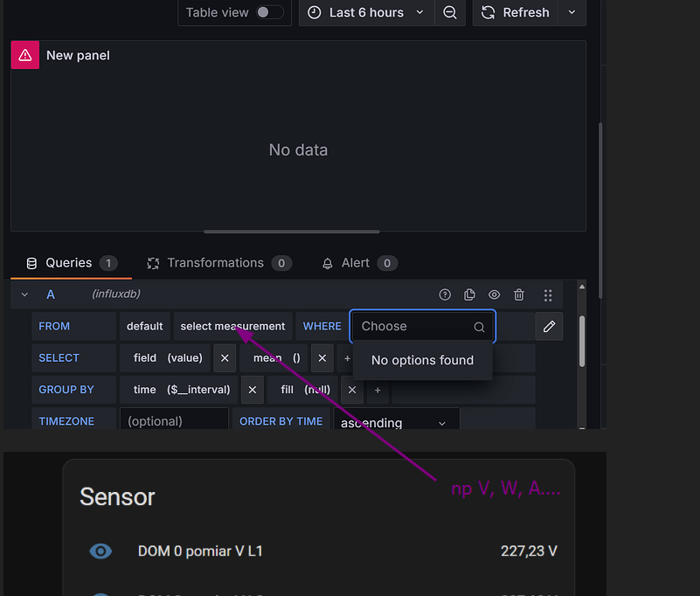Switch to the Transformations tab
The height and width of the screenshot is (596, 700).
[x=215, y=263]
